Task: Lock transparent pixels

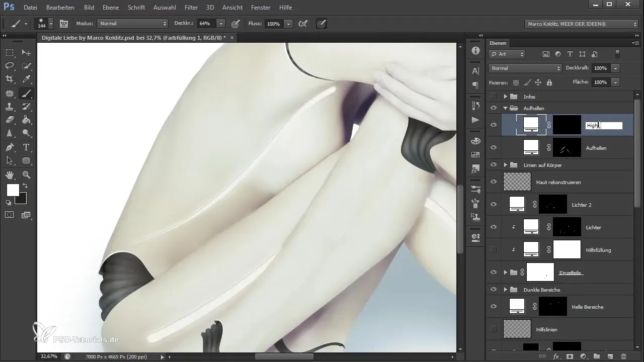Action: (516, 82)
